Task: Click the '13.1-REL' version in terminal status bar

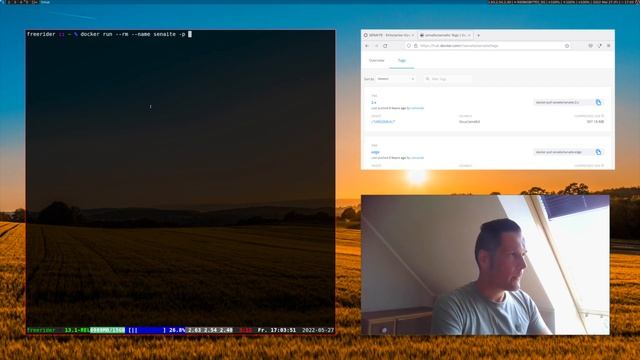Action: (77, 330)
